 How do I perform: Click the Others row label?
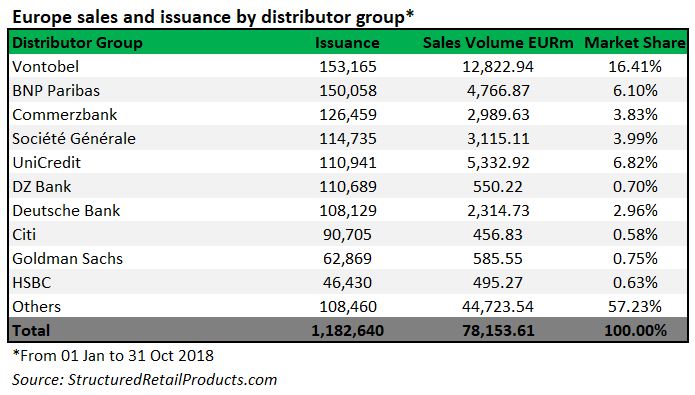point(36,306)
